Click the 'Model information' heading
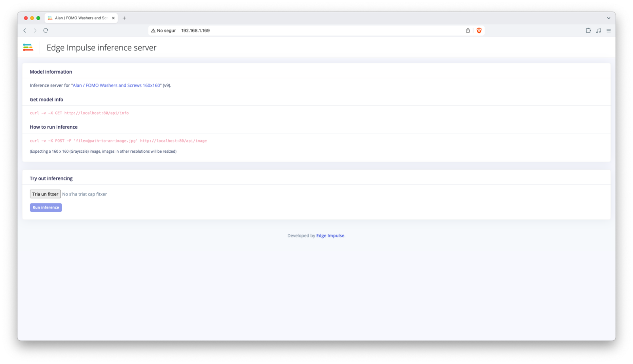Screen dimensions: 633x364 [x=51, y=72]
